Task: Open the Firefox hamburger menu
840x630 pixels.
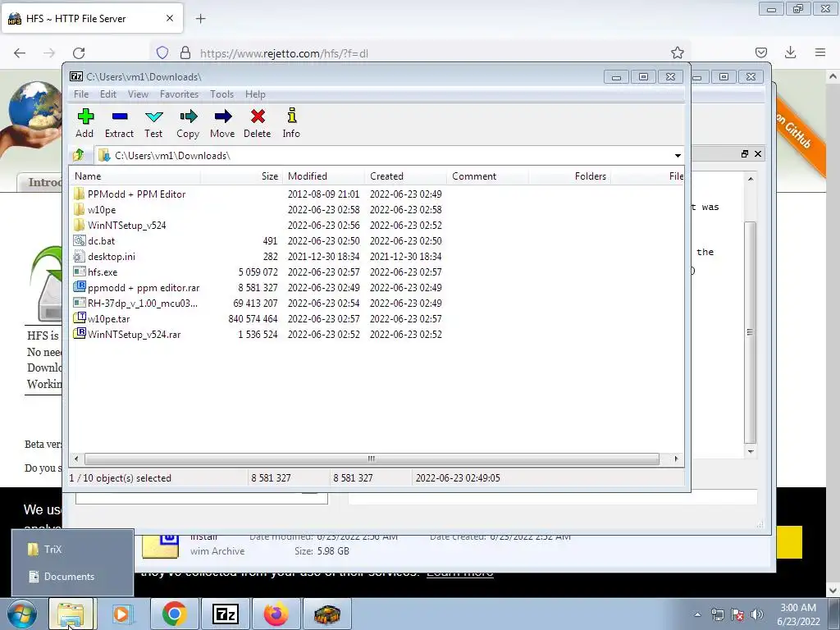Action: coord(820,52)
